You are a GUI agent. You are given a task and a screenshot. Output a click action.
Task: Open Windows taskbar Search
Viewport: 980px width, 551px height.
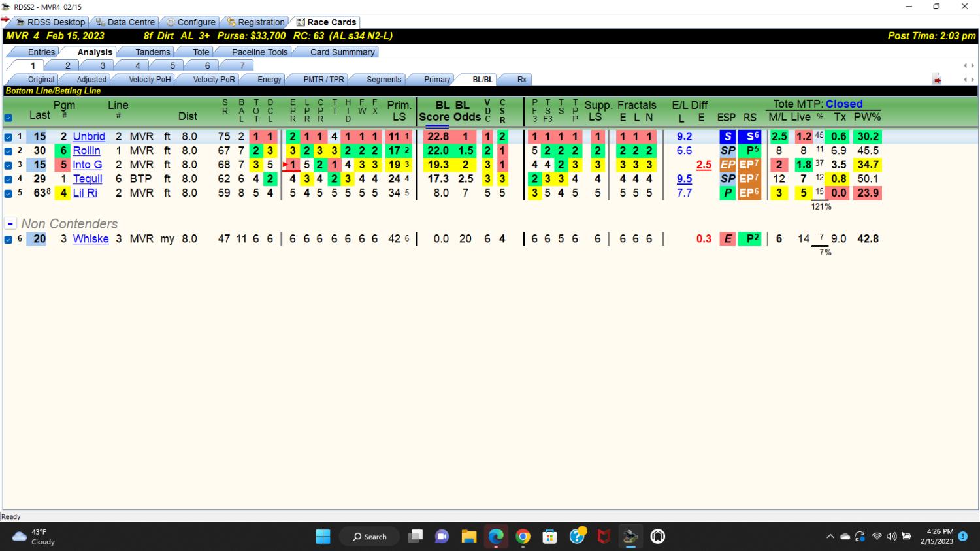pos(370,537)
